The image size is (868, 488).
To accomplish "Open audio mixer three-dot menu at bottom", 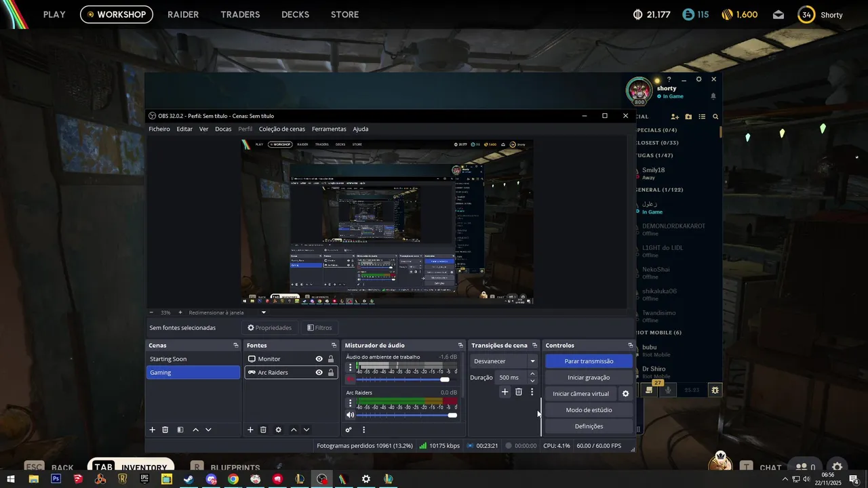I will pyautogui.click(x=363, y=430).
